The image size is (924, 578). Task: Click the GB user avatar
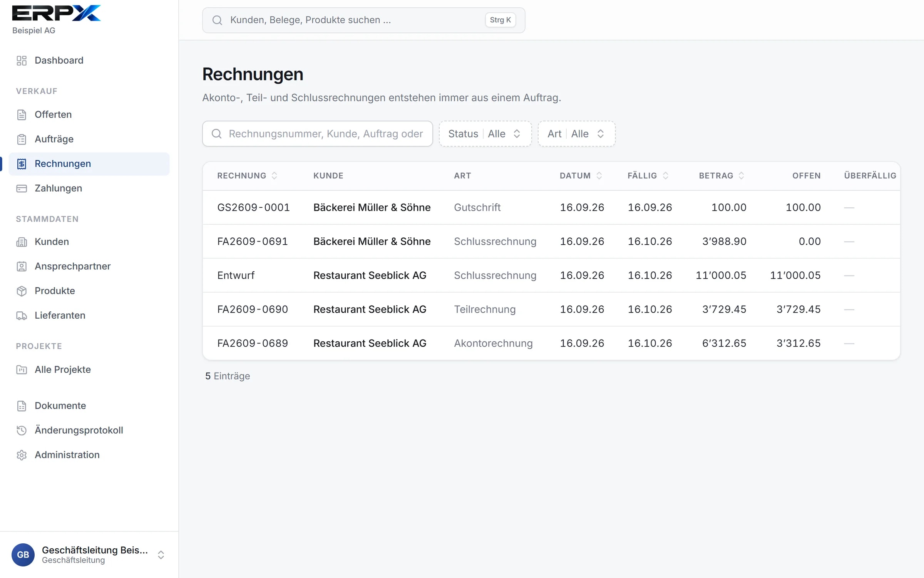(23, 554)
